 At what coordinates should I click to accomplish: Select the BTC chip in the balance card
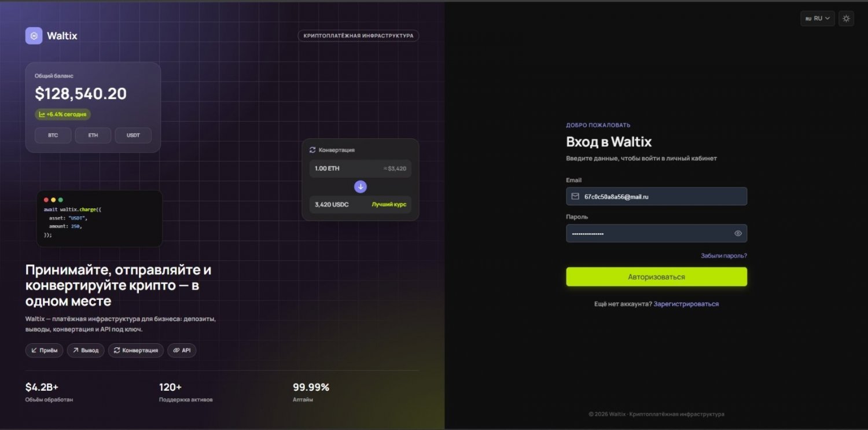click(53, 135)
